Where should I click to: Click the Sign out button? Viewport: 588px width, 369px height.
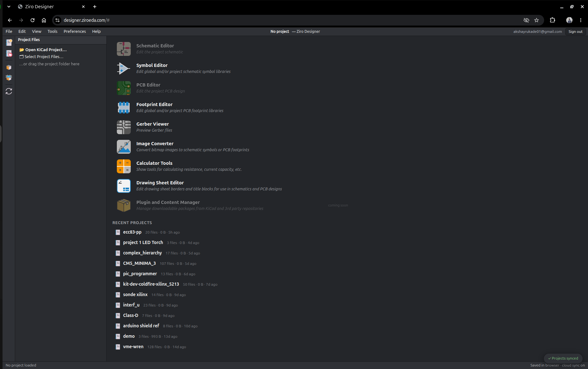pyautogui.click(x=575, y=32)
